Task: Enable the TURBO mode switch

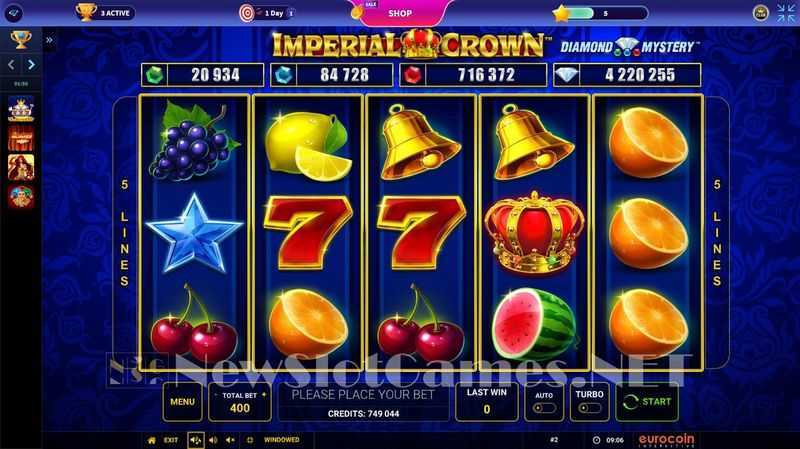Action: 589,409
